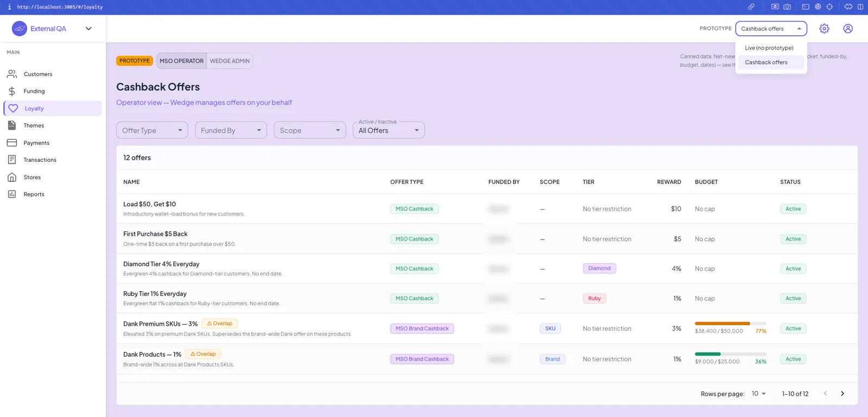This screenshot has width=868, height=417.
Task: Switch to WEDGE ADMIN view
Action: [230, 61]
